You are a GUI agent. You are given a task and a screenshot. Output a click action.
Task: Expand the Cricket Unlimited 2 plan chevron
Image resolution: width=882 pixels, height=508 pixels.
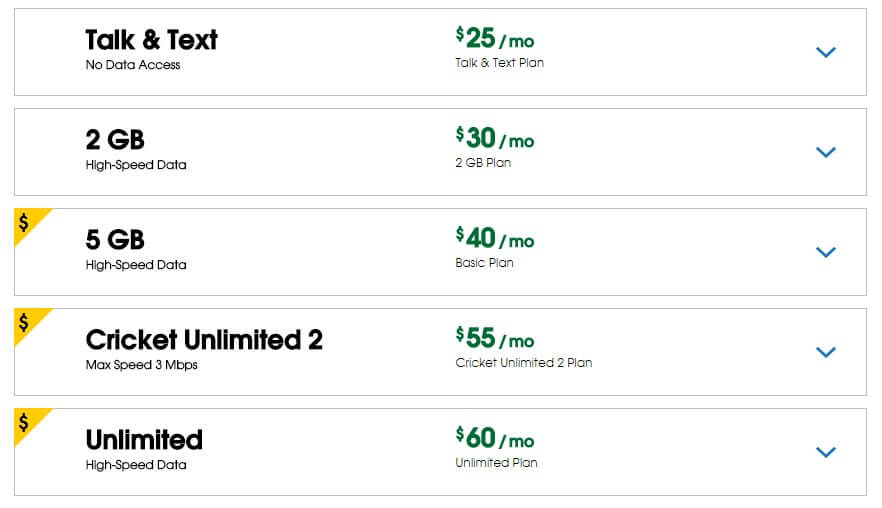click(x=825, y=352)
